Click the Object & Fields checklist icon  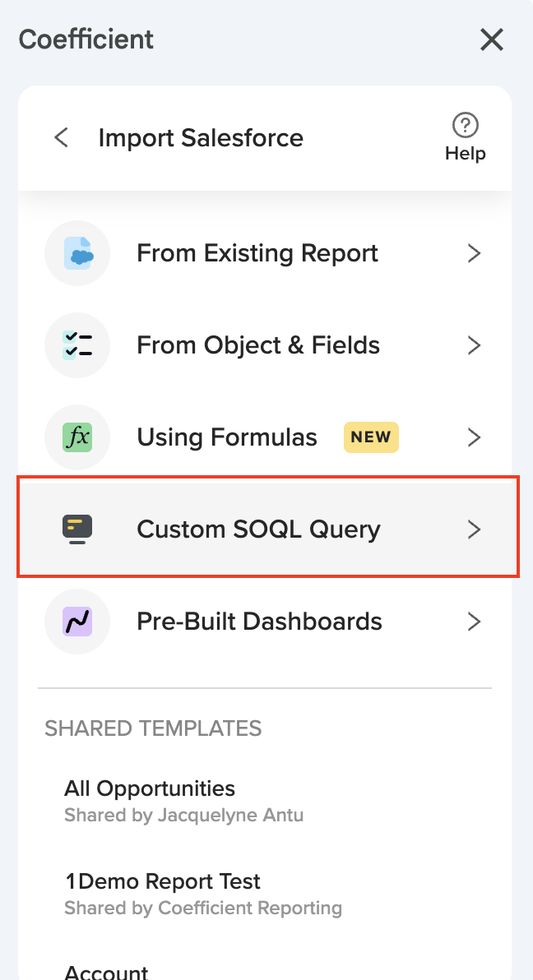pyautogui.click(x=77, y=345)
